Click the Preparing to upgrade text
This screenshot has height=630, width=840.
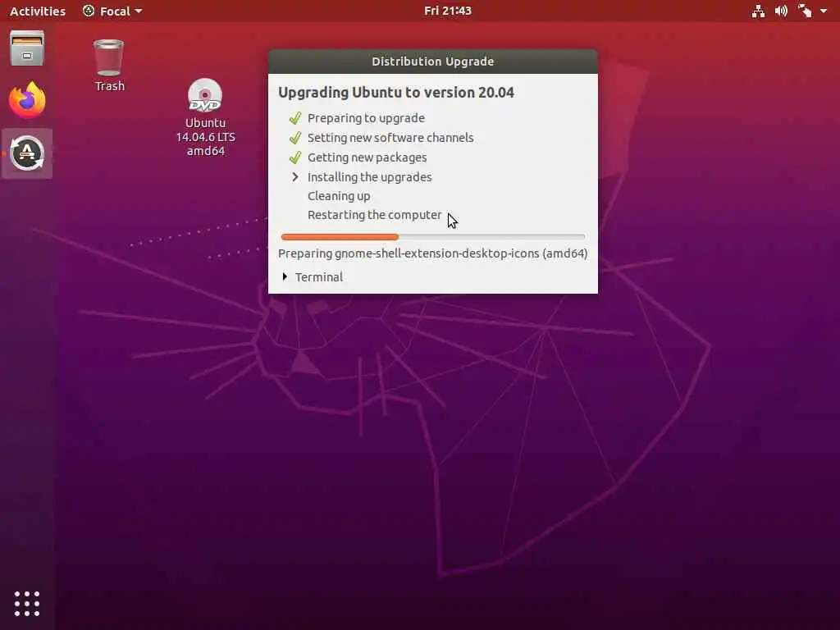tap(366, 118)
